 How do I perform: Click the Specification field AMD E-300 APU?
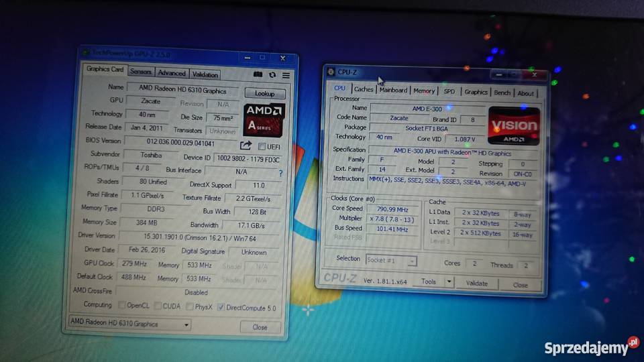pos(452,152)
